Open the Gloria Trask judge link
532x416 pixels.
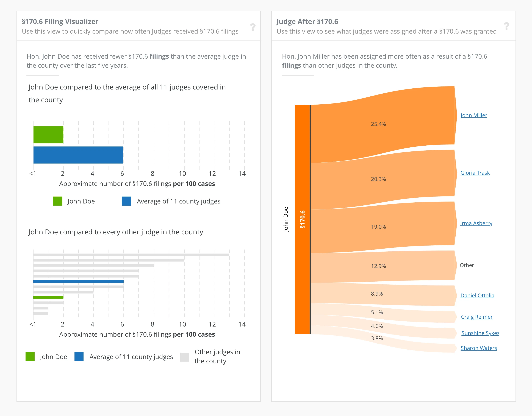coord(475,173)
